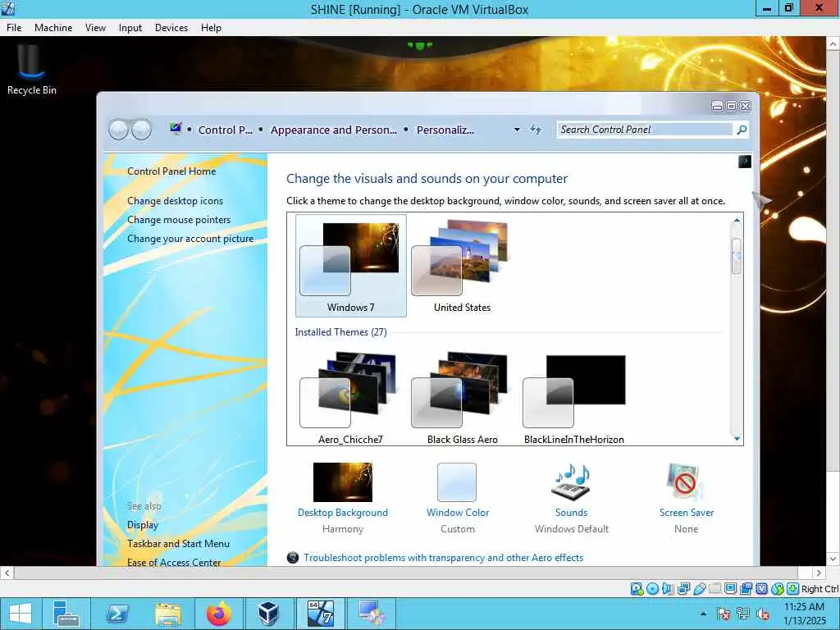Click the VM window horizontal scrollbar right arrow
The width and height of the screenshot is (840, 630).
818,573
